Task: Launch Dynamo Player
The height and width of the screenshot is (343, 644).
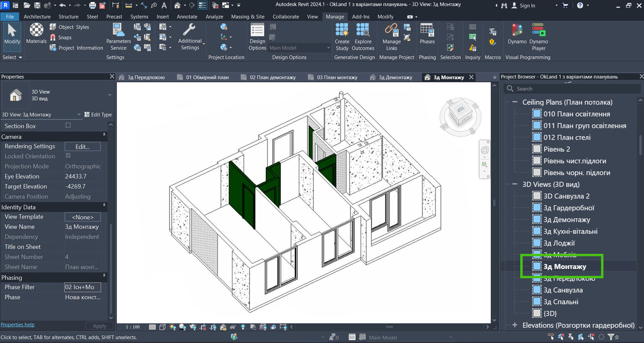Action: (539, 37)
